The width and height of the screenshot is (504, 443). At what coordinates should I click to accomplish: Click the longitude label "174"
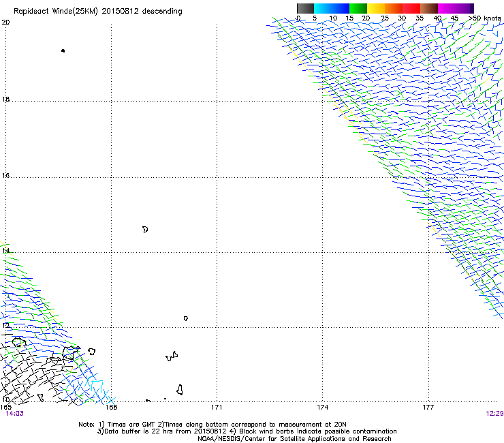(x=322, y=408)
